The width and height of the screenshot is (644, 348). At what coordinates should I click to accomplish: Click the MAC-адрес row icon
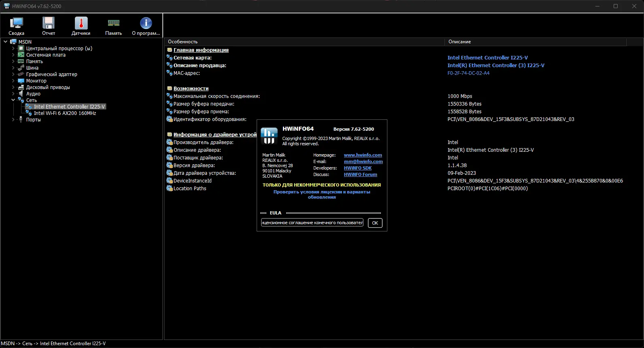click(x=170, y=73)
